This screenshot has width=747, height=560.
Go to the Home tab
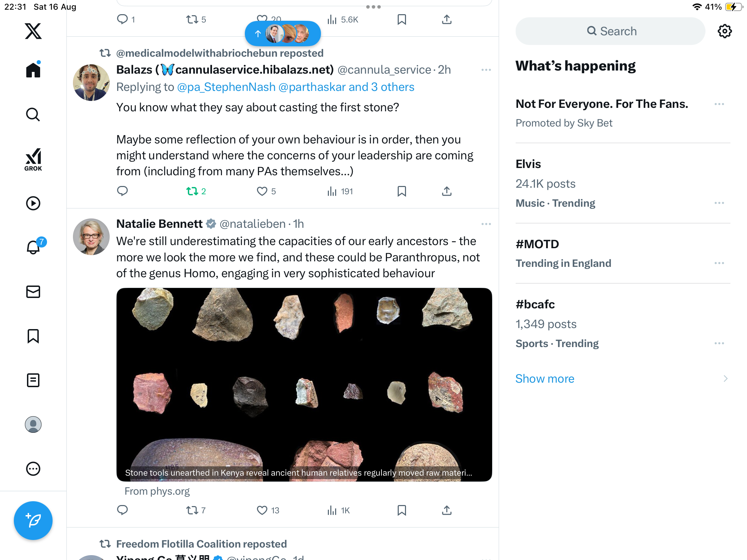coord(33,70)
